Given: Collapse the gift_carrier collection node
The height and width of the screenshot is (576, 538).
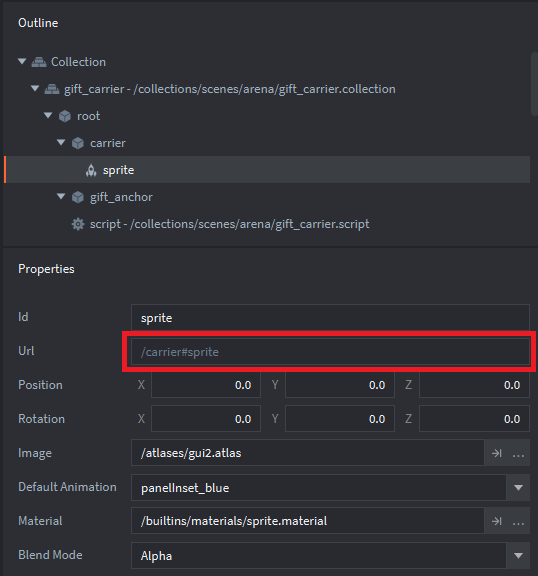Looking at the screenshot, I should [x=35, y=88].
